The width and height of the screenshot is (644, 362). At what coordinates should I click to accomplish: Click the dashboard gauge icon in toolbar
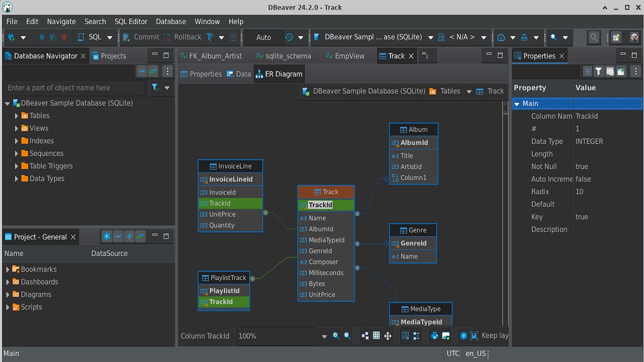501,37
